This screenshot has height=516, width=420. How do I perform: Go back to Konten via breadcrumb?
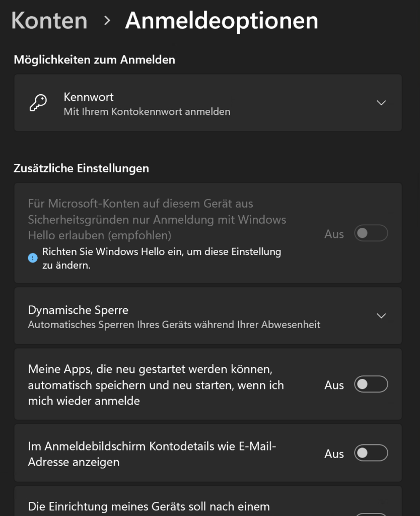(x=49, y=21)
